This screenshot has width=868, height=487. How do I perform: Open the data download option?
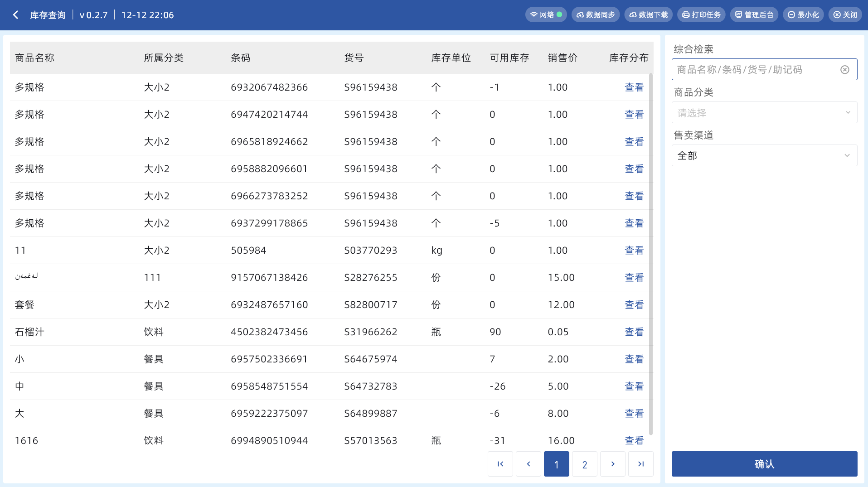tap(648, 15)
